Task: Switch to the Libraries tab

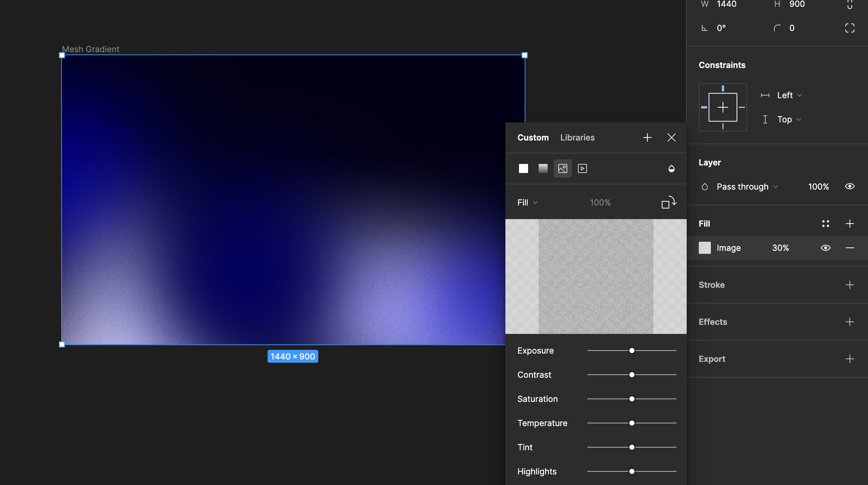Action: point(577,137)
